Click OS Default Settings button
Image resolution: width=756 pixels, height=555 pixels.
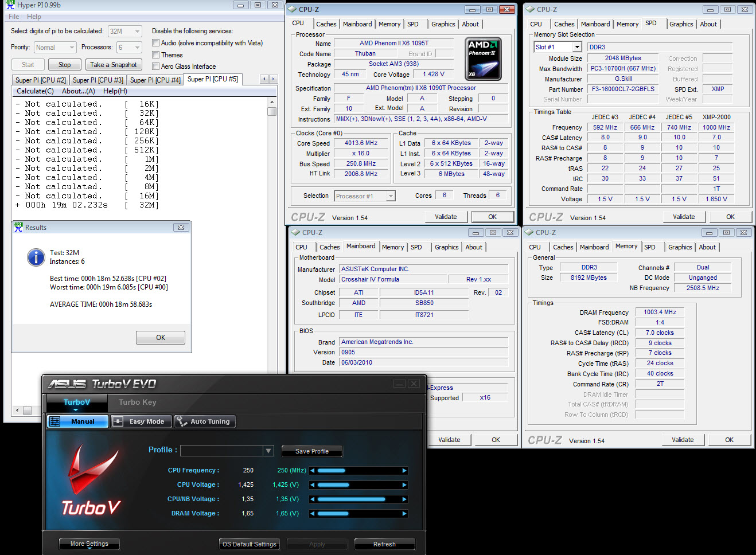250,544
